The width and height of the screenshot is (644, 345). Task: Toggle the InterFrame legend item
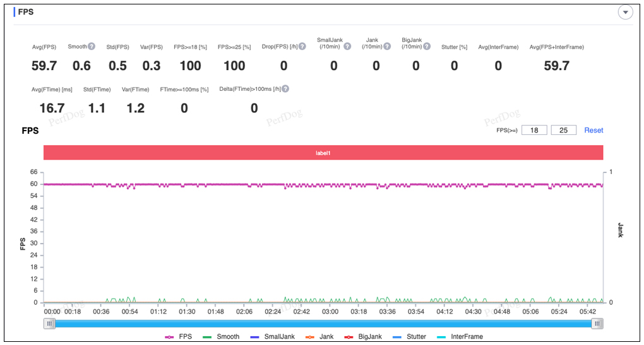pos(459,337)
